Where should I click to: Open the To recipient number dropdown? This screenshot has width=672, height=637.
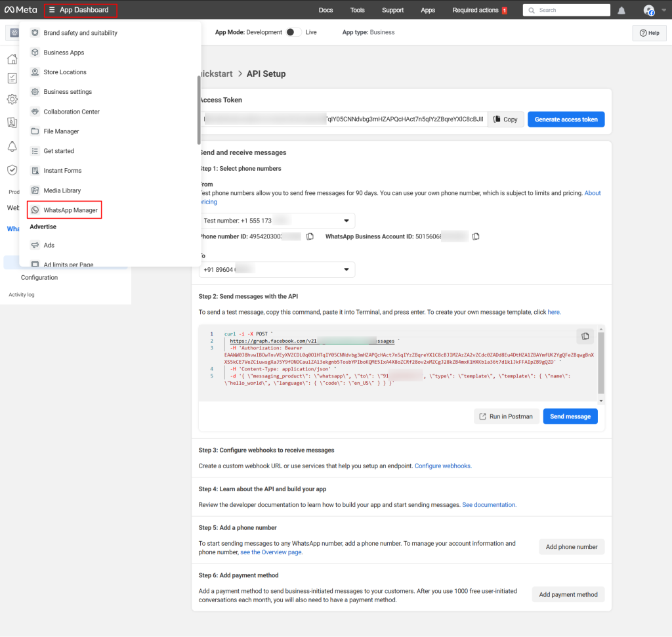pyautogui.click(x=277, y=269)
